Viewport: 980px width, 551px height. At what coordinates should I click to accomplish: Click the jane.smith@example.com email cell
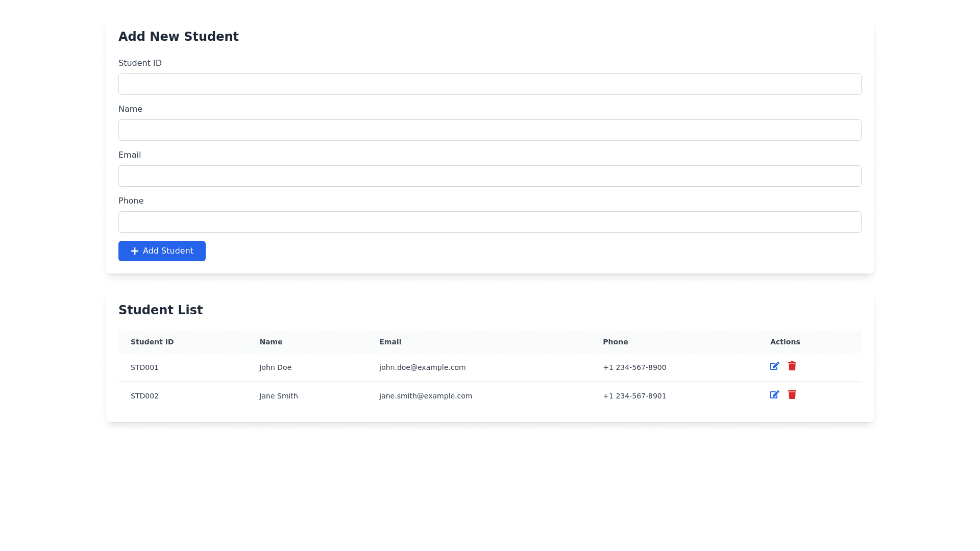tap(425, 396)
